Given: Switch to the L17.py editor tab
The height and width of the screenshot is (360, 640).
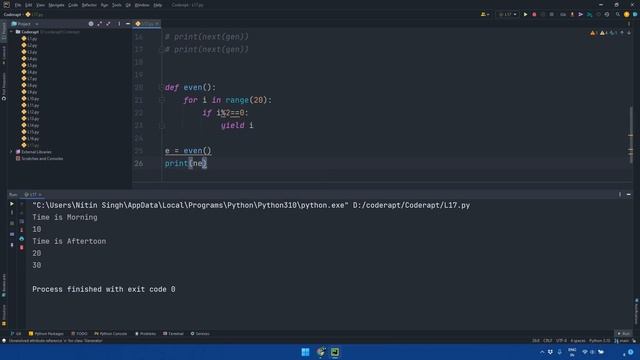Looking at the screenshot, I should pos(146,24).
